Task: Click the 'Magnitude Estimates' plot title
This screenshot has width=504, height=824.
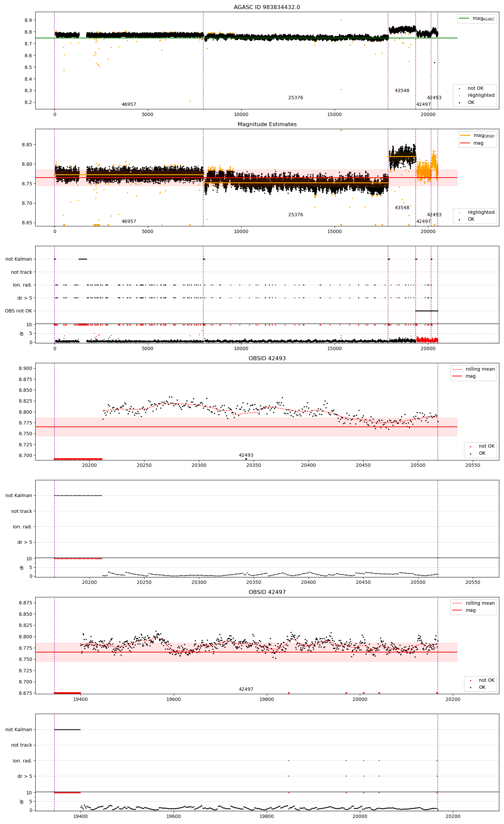Action: (267, 124)
